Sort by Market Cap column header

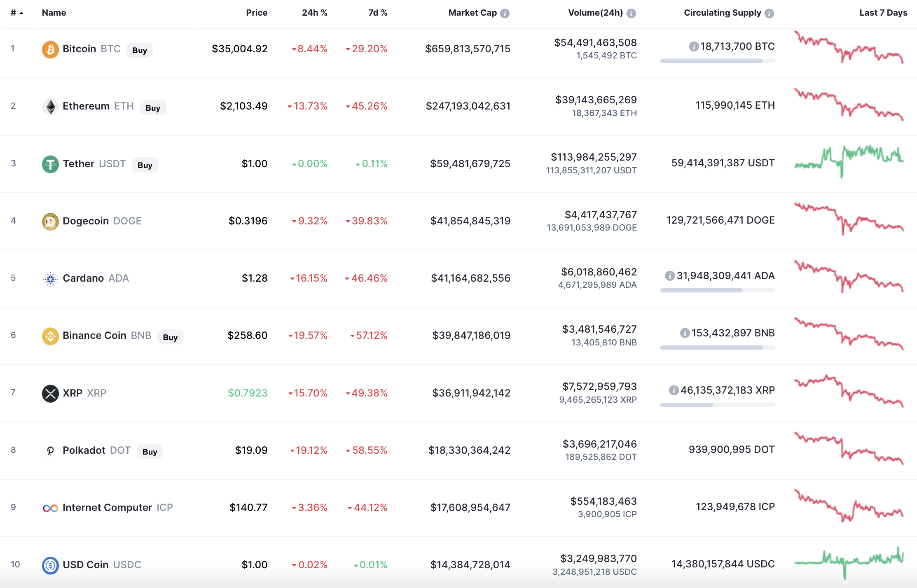coord(473,13)
